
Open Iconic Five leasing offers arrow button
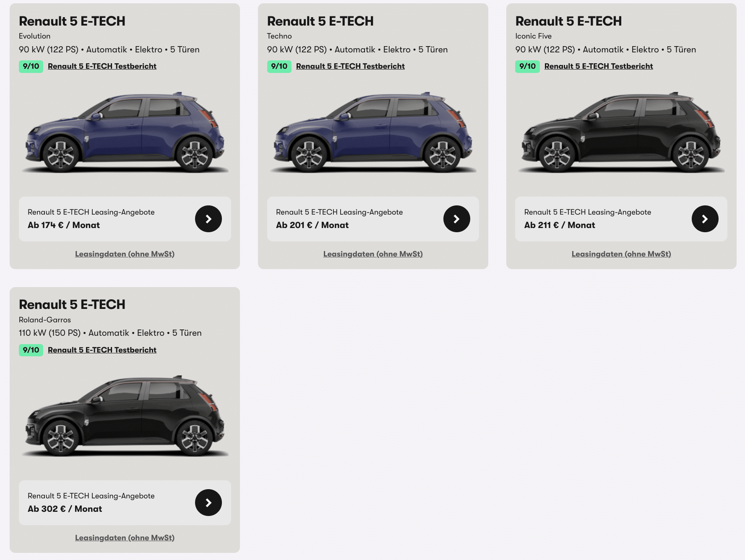point(705,219)
